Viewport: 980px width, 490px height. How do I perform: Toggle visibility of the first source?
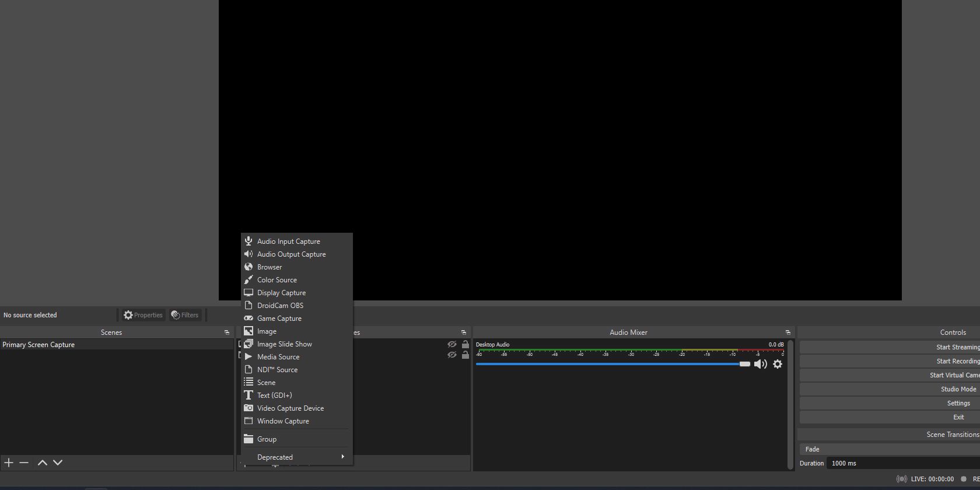[452, 344]
